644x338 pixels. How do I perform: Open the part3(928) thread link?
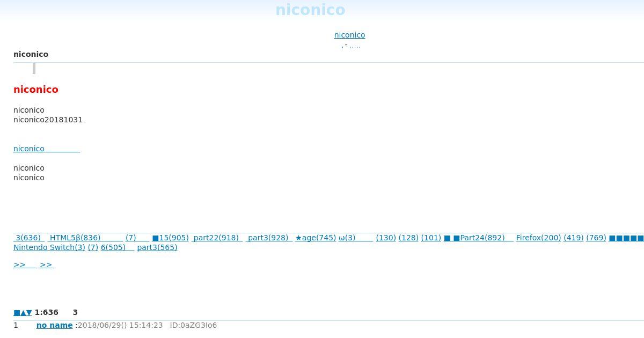point(269,238)
